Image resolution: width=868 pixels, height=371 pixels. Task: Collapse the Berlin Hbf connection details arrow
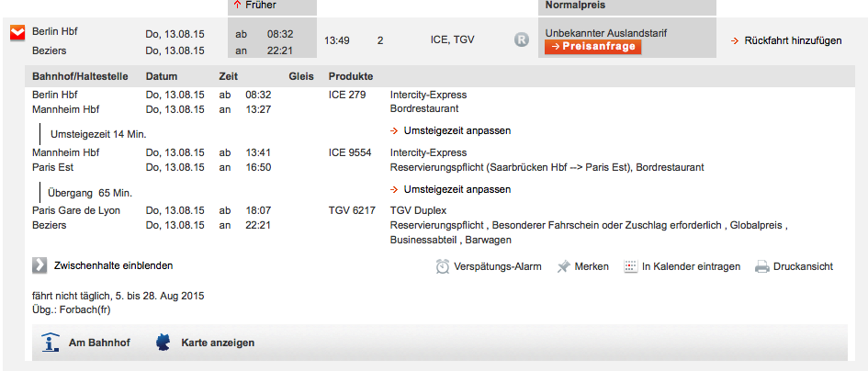coord(16,34)
